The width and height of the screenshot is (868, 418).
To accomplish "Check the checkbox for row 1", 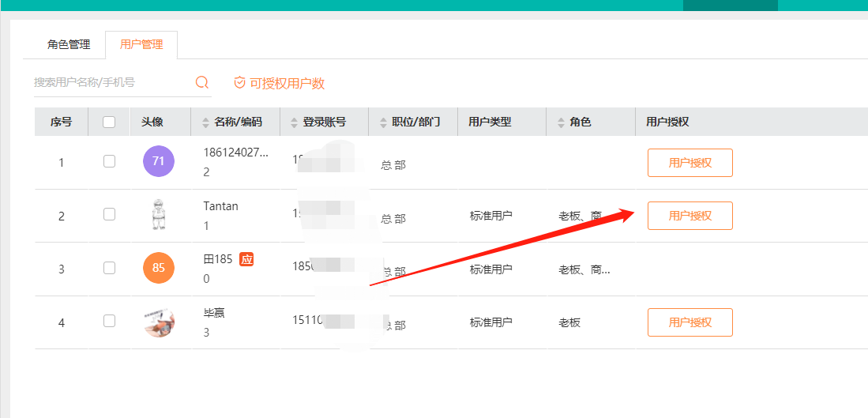I will pyautogui.click(x=109, y=161).
